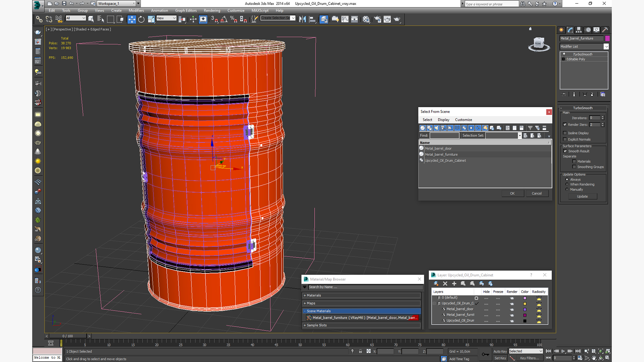Open Customize menu in Select From Scene
This screenshot has height=362, width=644.
pyautogui.click(x=464, y=120)
